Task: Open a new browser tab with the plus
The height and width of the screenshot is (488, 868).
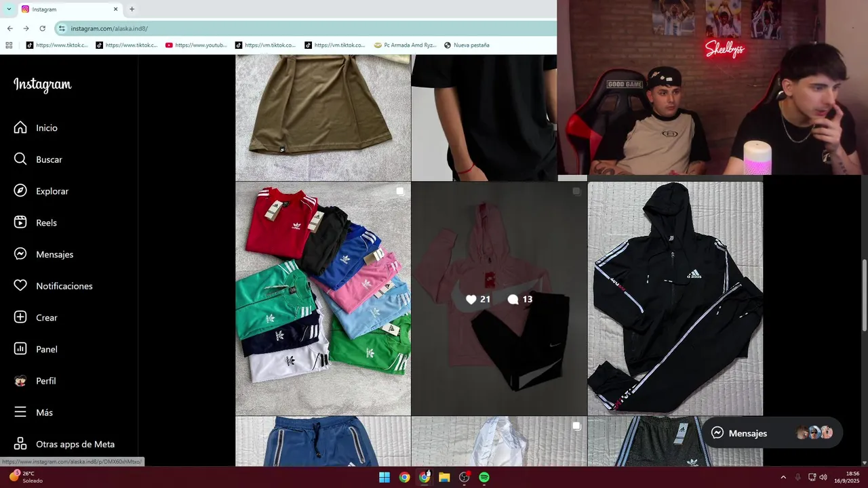Action: coord(132,9)
